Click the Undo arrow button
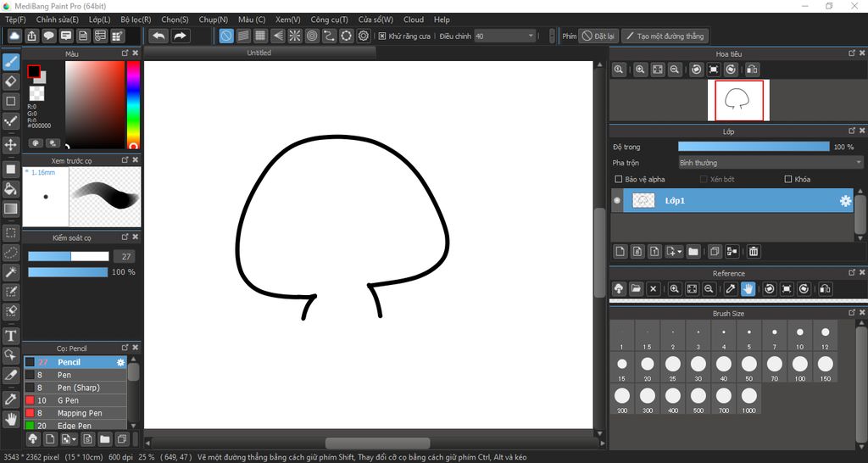This screenshot has width=868, height=463. point(159,36)
